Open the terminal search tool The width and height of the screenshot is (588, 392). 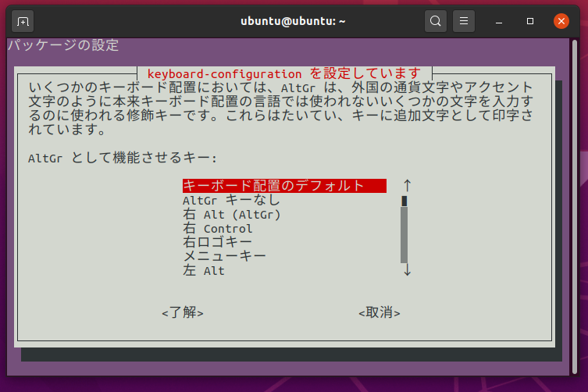436,21
